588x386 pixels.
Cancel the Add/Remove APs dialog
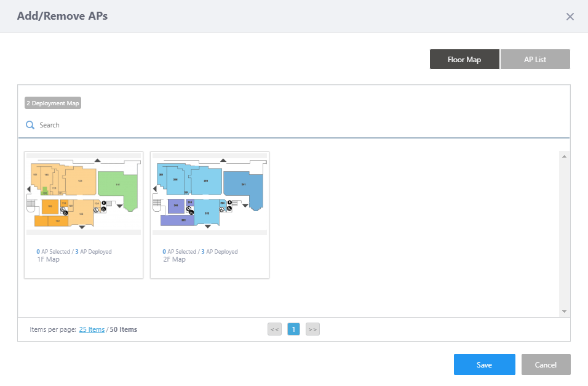tap(546, 364)
